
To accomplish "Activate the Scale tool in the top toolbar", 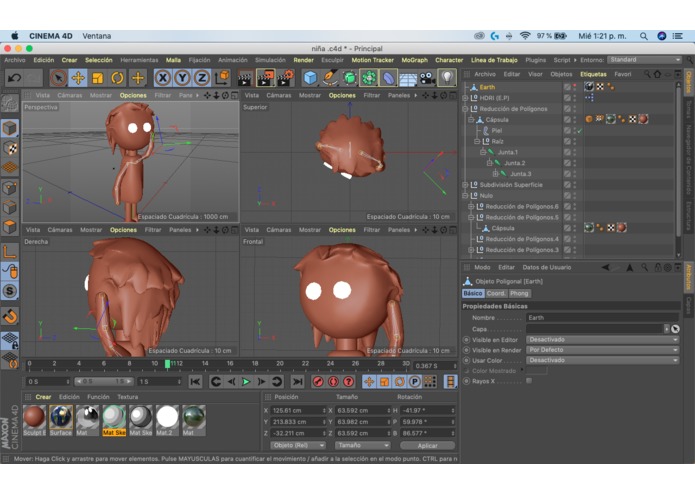I will click(x=98, y=78).
